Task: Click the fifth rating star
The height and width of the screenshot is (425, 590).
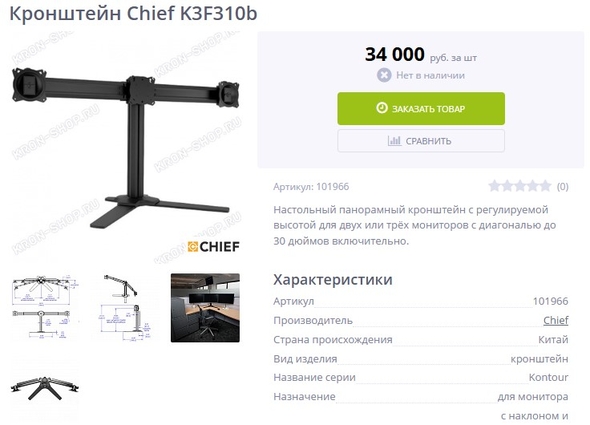Action: tap(545, 186)
